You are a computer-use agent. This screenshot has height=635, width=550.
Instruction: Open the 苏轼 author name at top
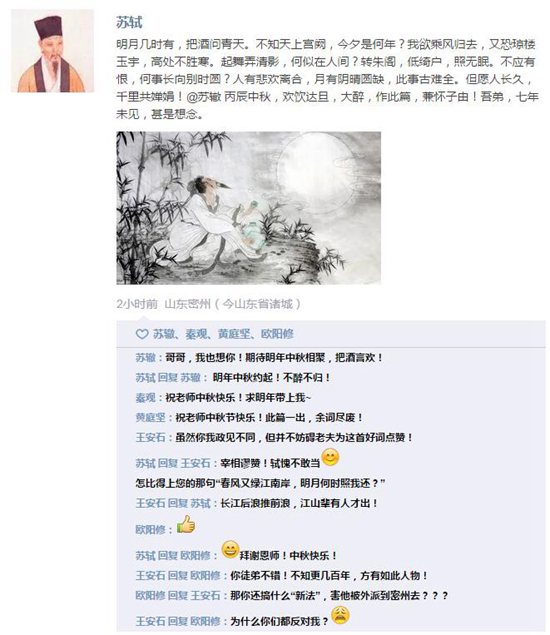129,22
